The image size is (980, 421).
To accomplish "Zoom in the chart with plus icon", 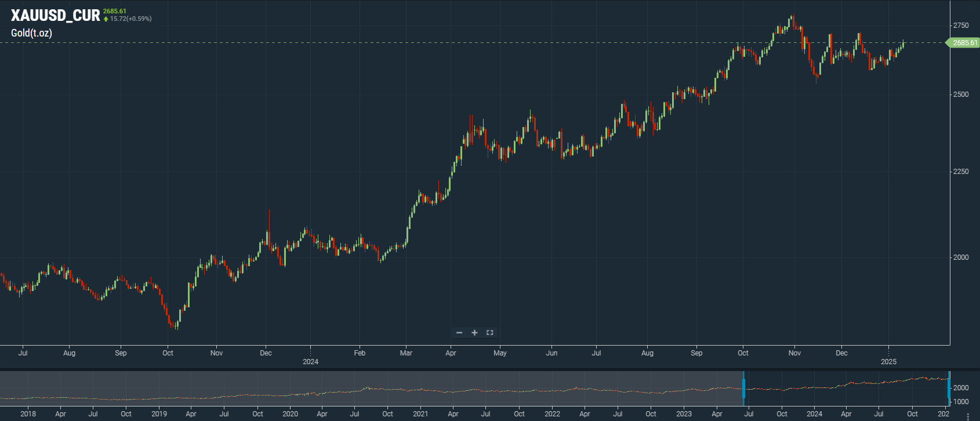I will [474, 333].
